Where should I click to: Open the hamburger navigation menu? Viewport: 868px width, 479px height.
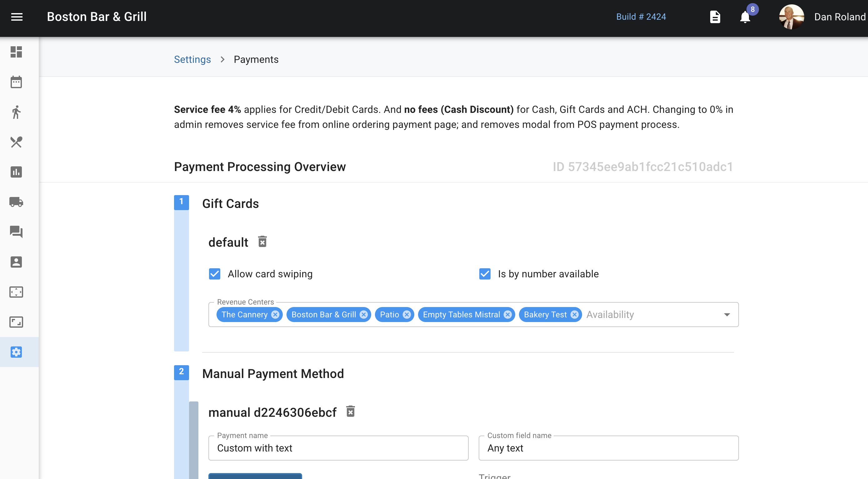click(x=17, y=17)
